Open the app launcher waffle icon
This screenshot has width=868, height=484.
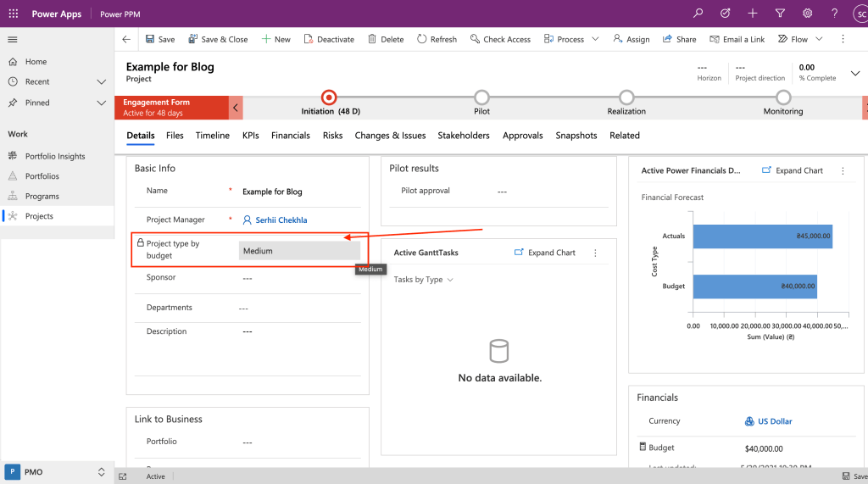[x=13, y=14]
